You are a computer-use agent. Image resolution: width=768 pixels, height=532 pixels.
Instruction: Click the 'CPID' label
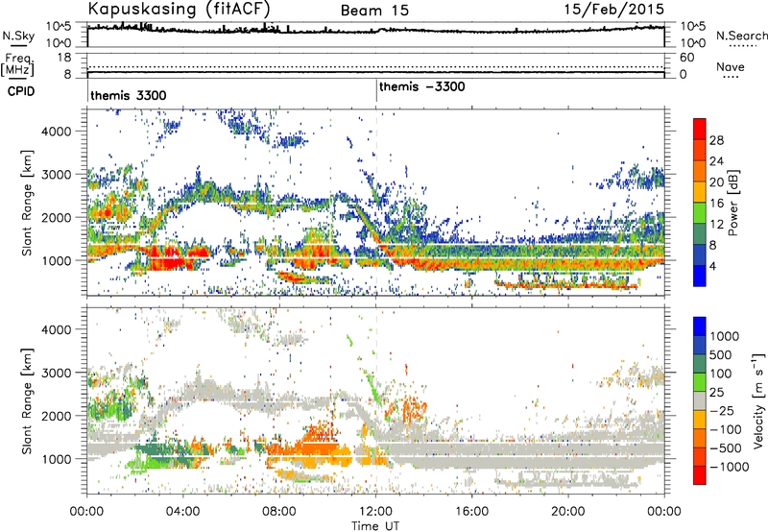[x=21, y=91]
